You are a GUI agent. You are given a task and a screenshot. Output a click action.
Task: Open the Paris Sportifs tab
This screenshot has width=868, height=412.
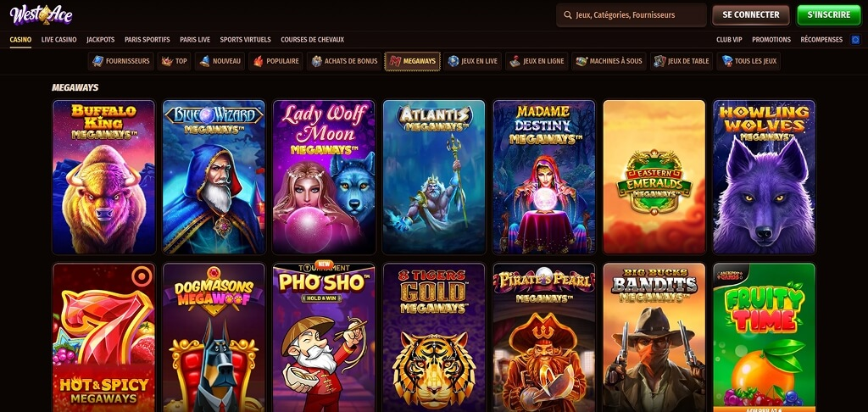147,39
